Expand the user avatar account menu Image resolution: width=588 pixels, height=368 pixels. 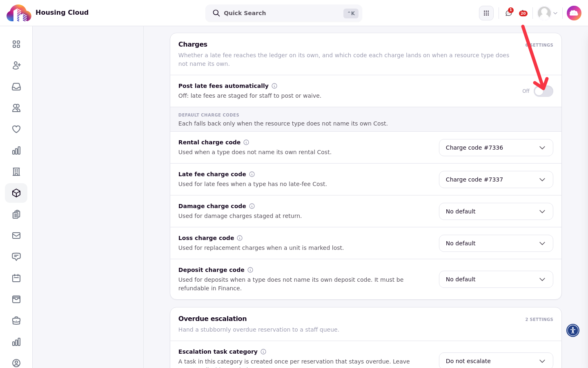[x=548, y=13]
